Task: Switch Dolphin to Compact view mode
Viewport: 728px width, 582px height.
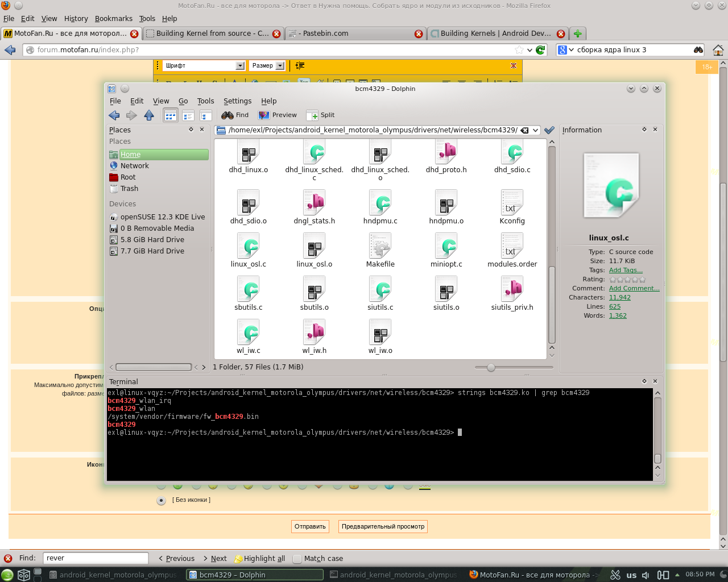Action: (188, 115)
